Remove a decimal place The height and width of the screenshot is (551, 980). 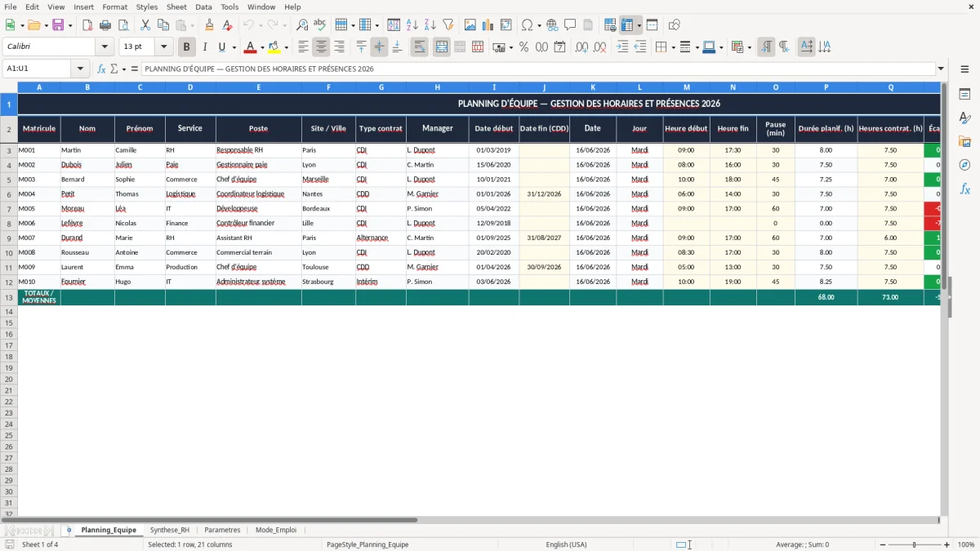[x=600, y=47]
